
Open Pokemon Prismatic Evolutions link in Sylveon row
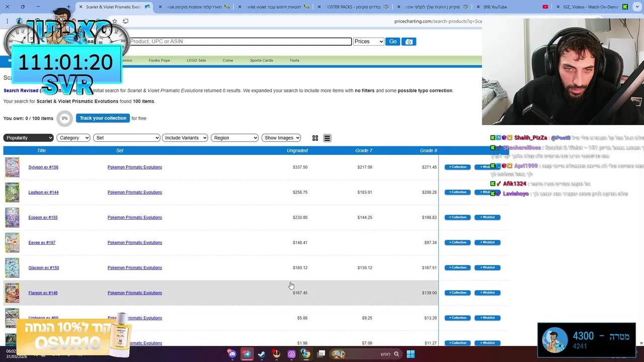(135, 167)
